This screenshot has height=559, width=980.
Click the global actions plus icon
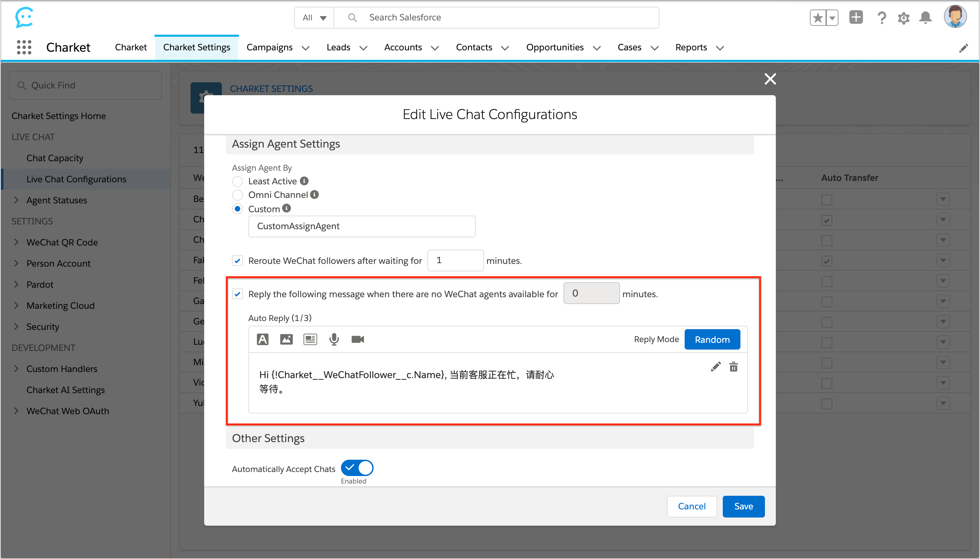tap(856, 17)
